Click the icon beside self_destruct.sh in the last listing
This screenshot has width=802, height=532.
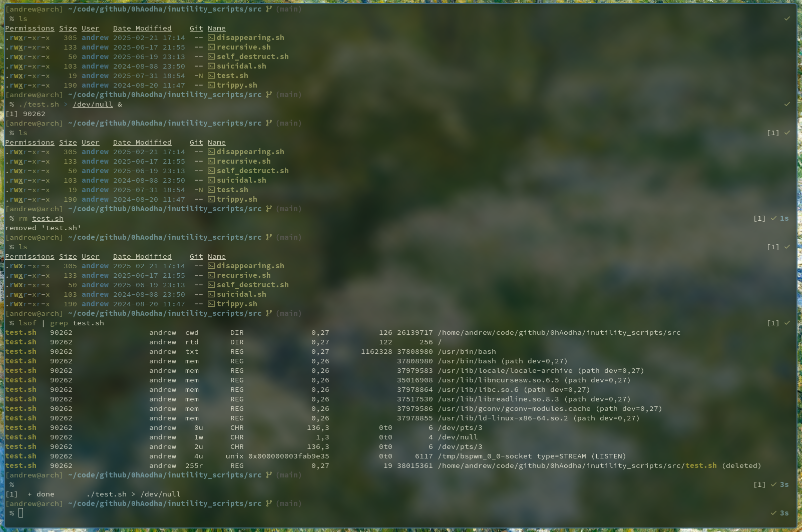point(211,285)
